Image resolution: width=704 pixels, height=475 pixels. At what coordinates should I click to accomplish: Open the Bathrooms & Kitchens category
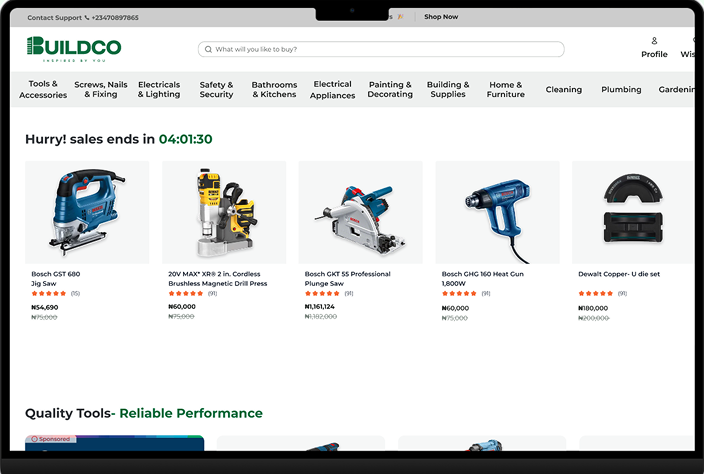[274, 90]
